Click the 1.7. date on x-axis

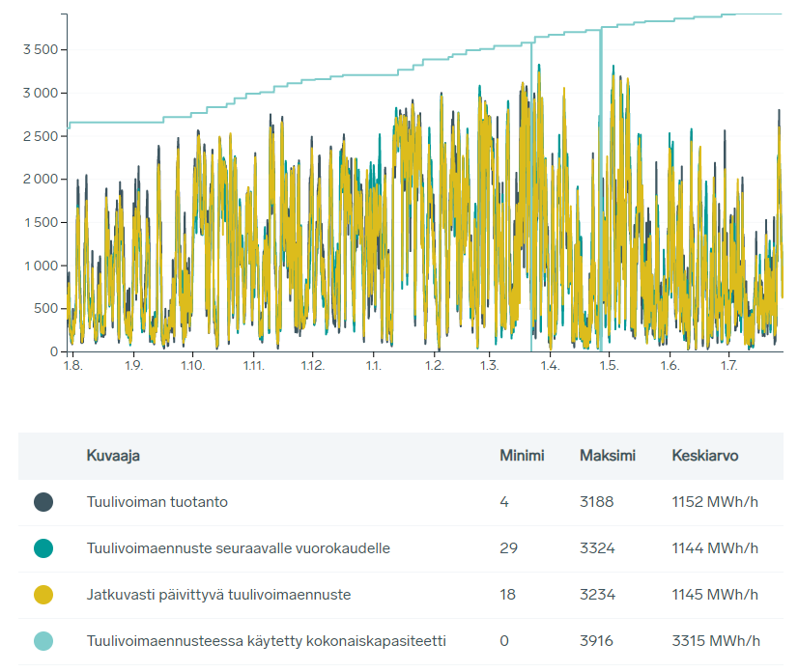pos(729,367)
